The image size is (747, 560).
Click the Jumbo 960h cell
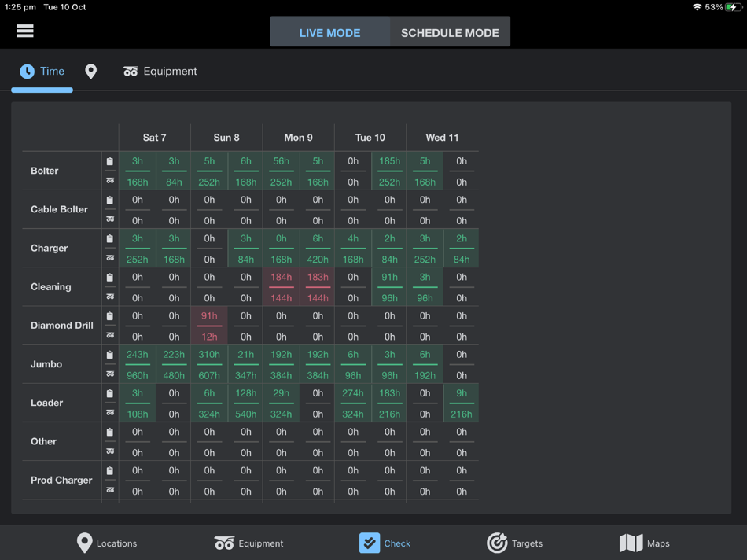tap(137, 375)
